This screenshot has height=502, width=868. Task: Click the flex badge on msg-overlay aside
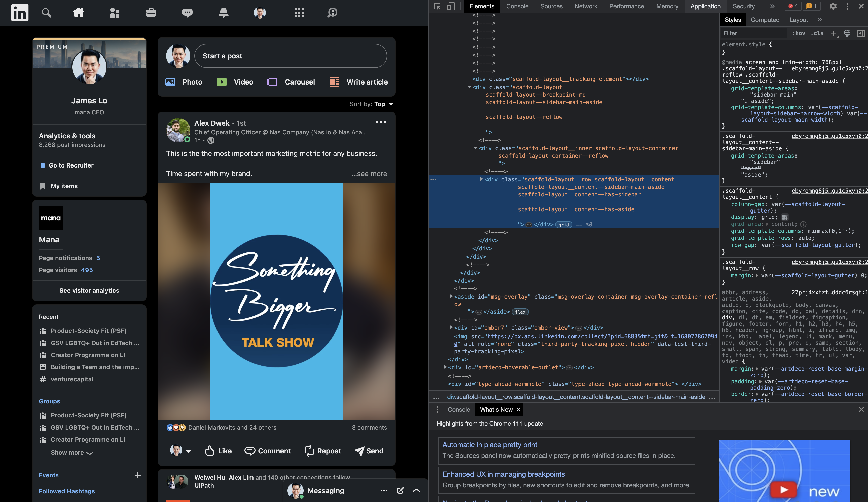(520, 312)
